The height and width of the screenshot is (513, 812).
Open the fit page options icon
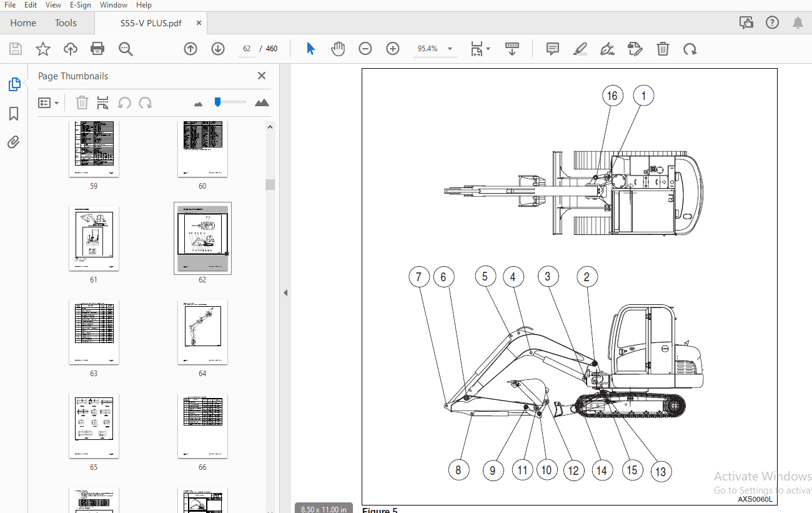(x=480, y=49)
